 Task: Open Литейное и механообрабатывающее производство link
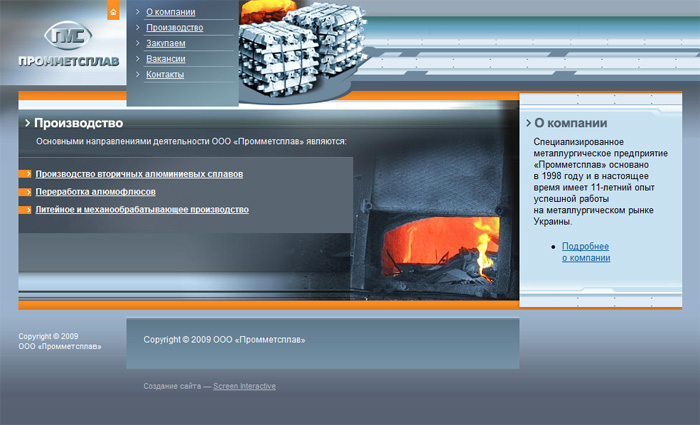coord(142,210)
